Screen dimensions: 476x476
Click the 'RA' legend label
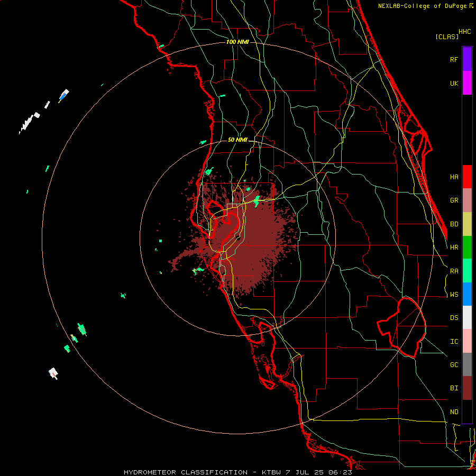(454, 271)
